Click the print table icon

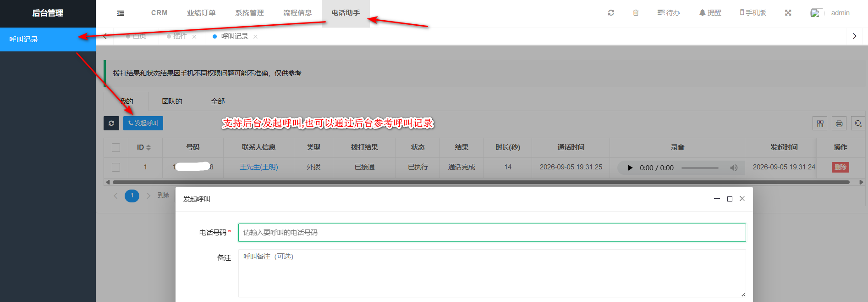(x=839, y=123)
